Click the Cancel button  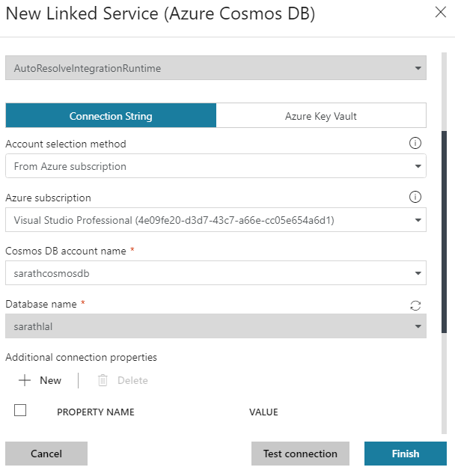pyautogui.click(x=46, y=454)
